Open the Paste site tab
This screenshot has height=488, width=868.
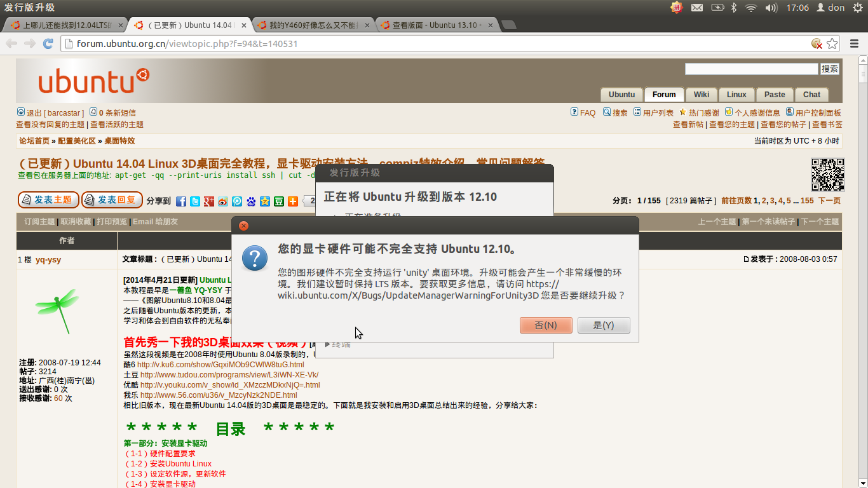(x=775, y=95)
